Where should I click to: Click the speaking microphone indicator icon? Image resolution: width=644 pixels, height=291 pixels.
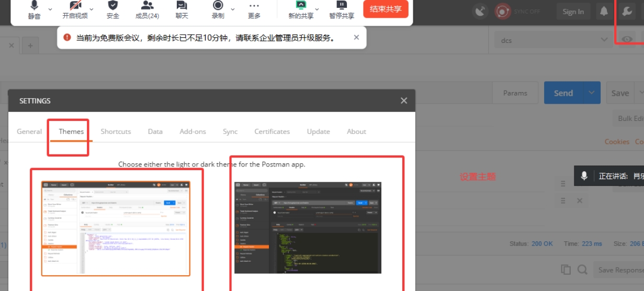point(584,176)
